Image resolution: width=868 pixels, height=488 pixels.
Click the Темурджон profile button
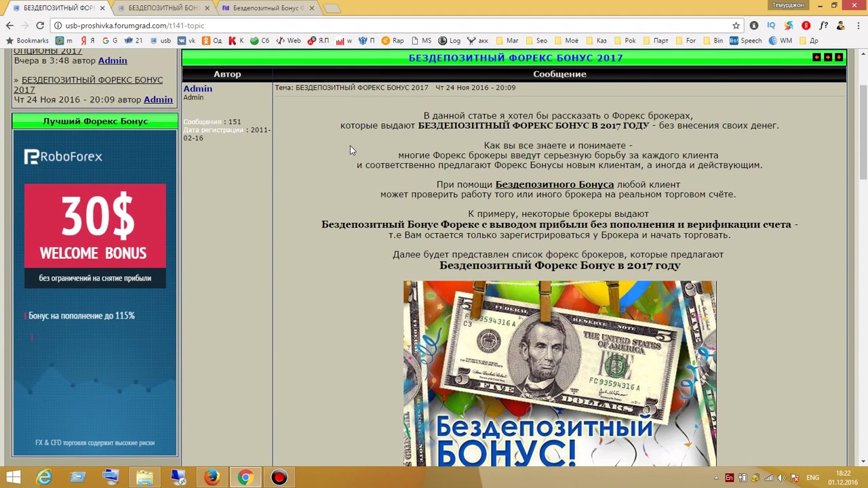click(788, 5)
